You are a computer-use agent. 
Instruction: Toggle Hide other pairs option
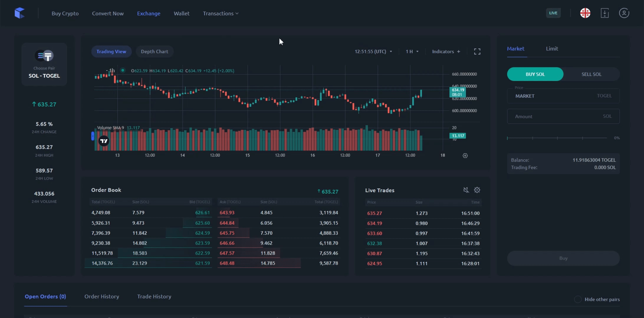[578, 299]
